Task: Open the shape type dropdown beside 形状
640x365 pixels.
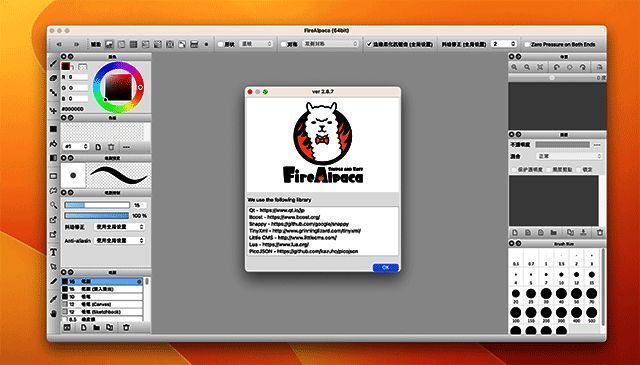Action: pyautogui.click(x=256, y=44)
